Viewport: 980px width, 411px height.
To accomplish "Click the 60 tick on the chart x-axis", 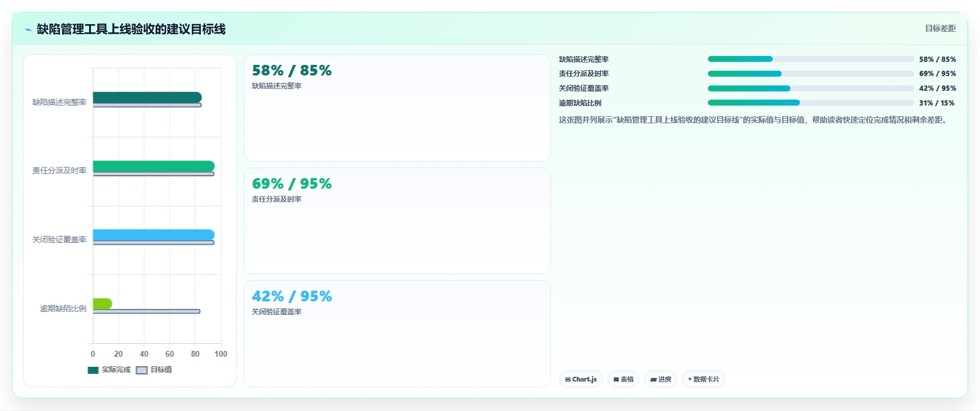I will coord(169,354).
